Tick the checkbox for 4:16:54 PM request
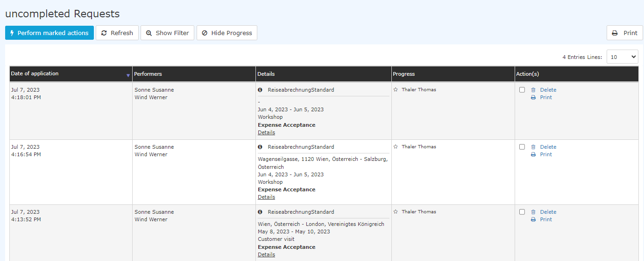Image resolution: width=644 pixels, height=261 pixels. (522, 147)
